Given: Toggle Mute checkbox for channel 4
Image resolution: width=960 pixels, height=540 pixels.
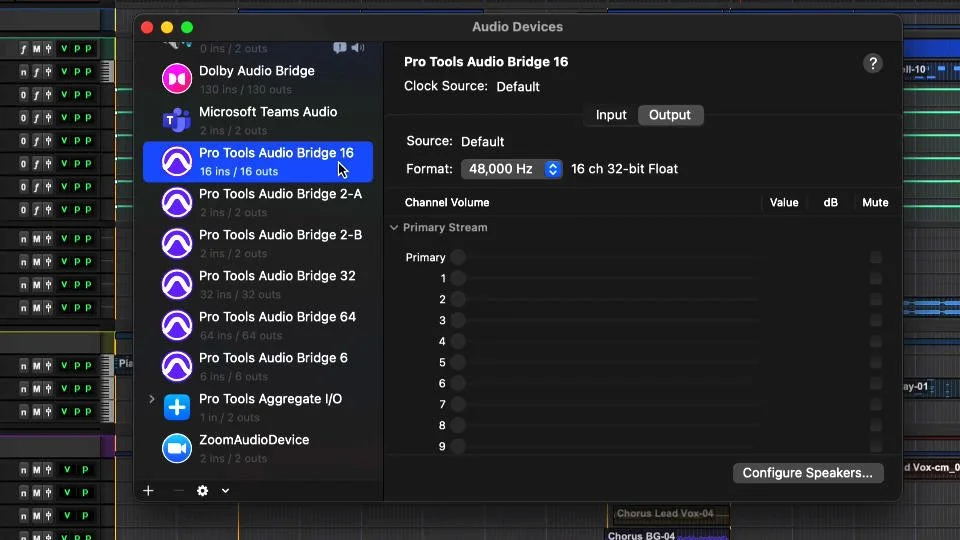Looking at the screenshot, I should click(x=876, y=341).
